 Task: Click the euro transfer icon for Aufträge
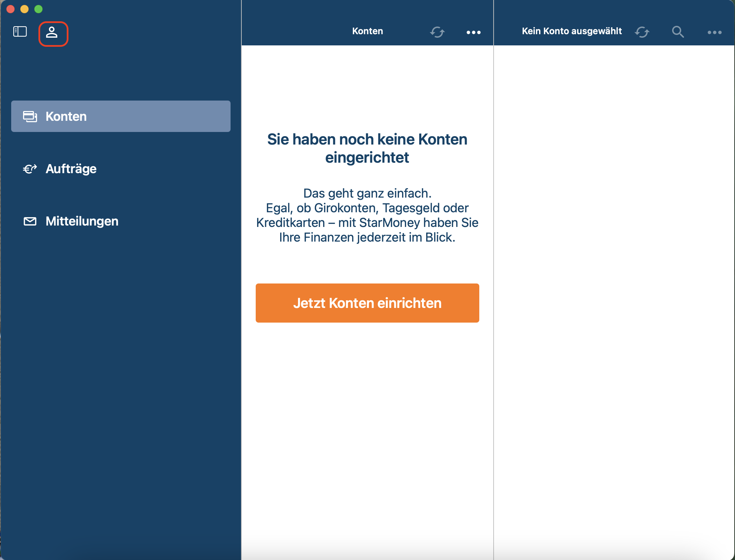pos(30,169)
